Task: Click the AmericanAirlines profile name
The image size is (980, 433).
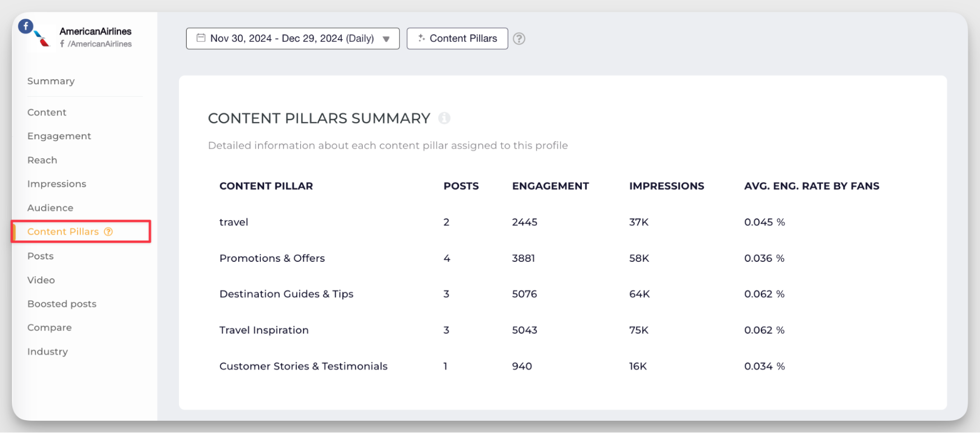Action: [x=96, y=31]
